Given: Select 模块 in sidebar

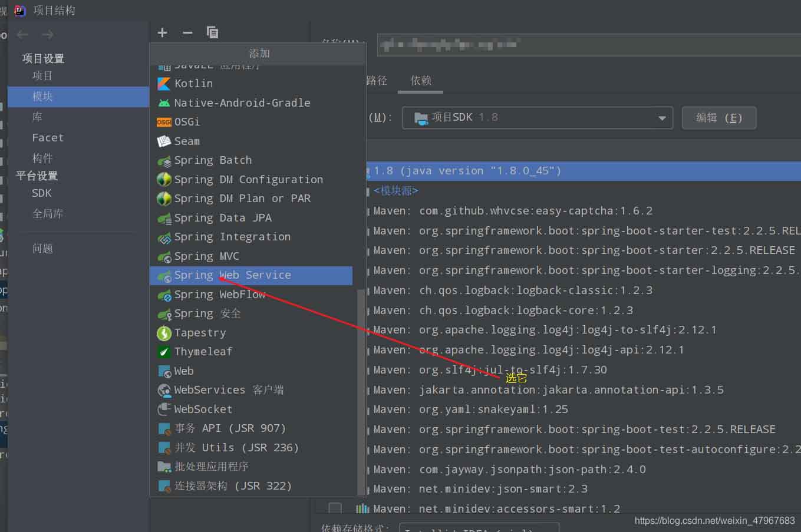Looking at the screenshot, I should click(x=78, y=97).
